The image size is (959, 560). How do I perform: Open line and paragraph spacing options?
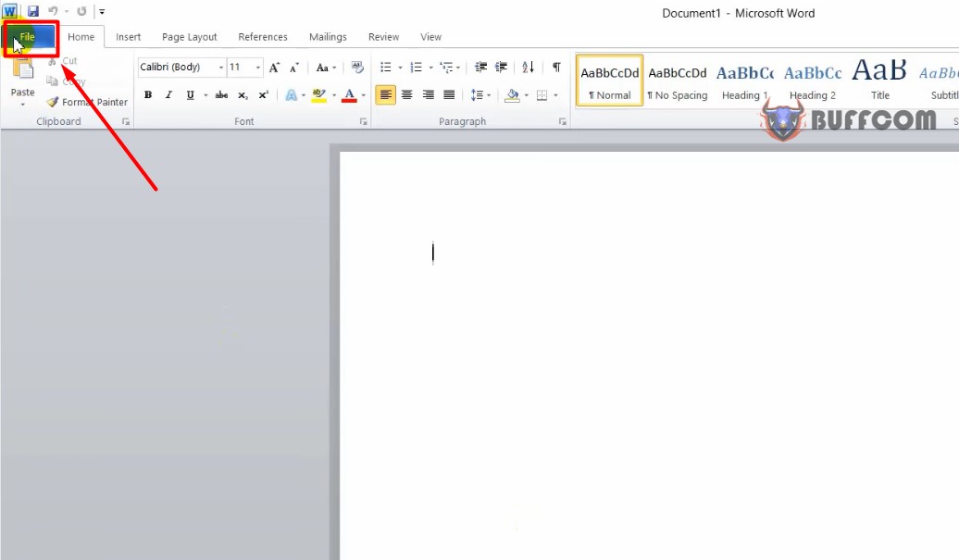[x=477, y=94]
